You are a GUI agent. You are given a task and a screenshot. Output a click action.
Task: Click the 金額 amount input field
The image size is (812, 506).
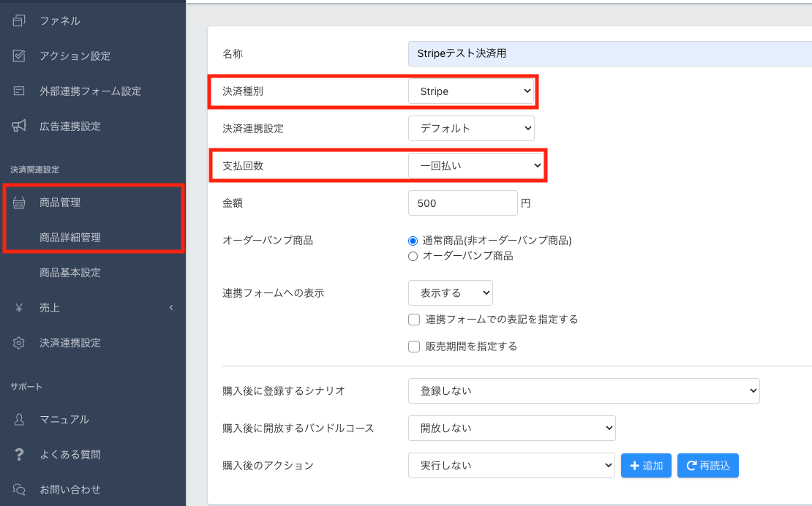pyautogui.click(x=462, y=203)
